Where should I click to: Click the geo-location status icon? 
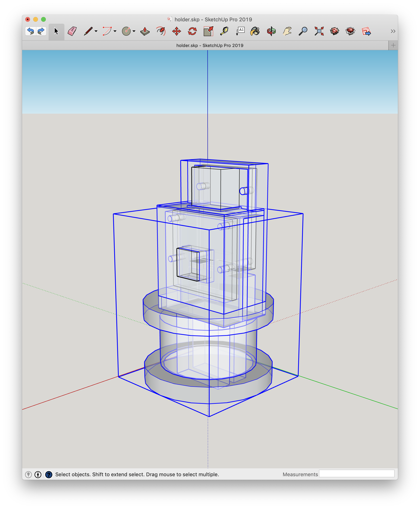point(29,474)
